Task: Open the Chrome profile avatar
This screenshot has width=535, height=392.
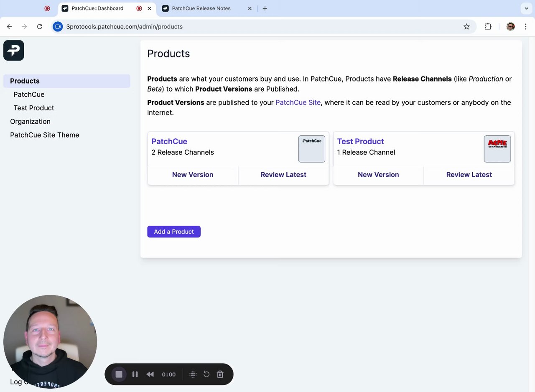Action: coord(510,26)
